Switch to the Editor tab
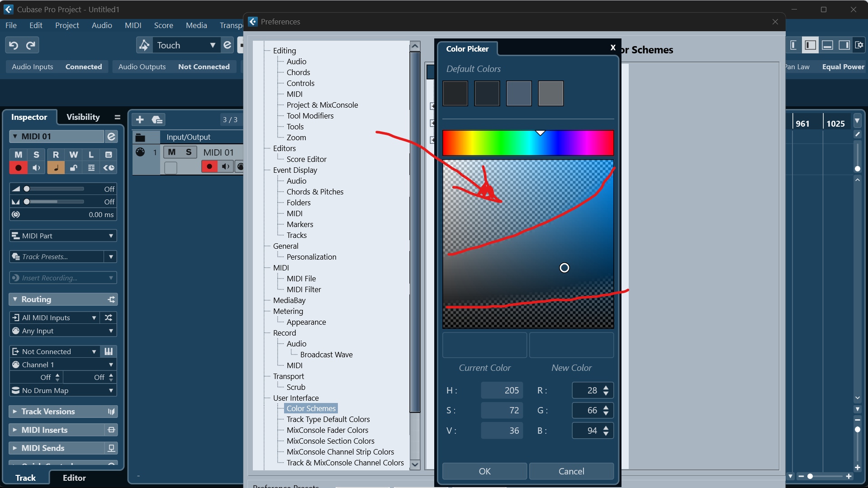The width and height of the screenshot is (868, 488). [x=74, y=478]
